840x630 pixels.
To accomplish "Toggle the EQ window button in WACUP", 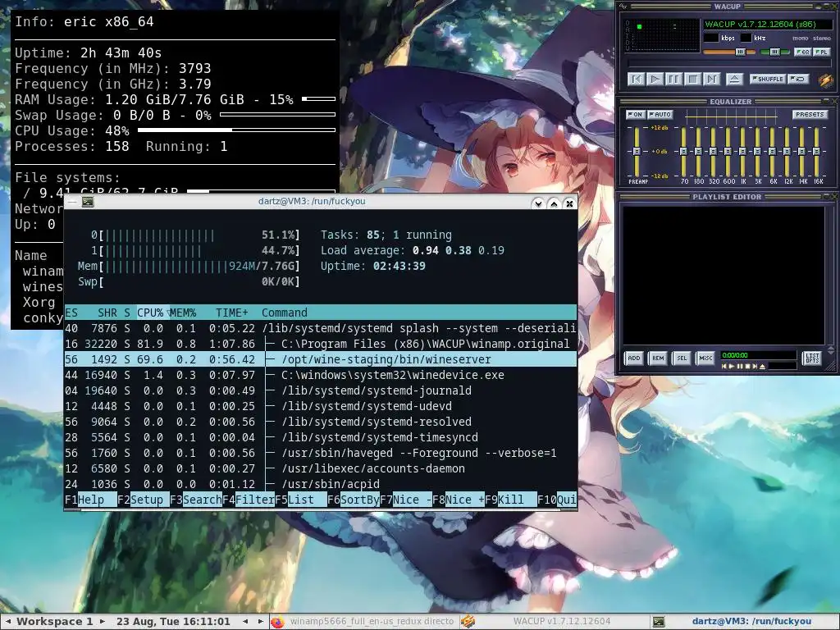I will click(802, 52).
